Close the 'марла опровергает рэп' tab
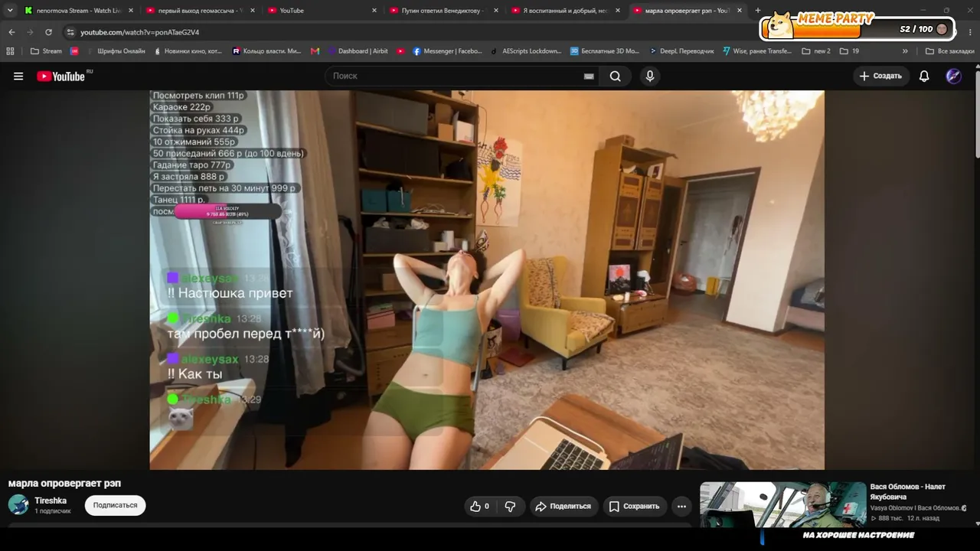This screenshot has width=980, height=551. 740,11
